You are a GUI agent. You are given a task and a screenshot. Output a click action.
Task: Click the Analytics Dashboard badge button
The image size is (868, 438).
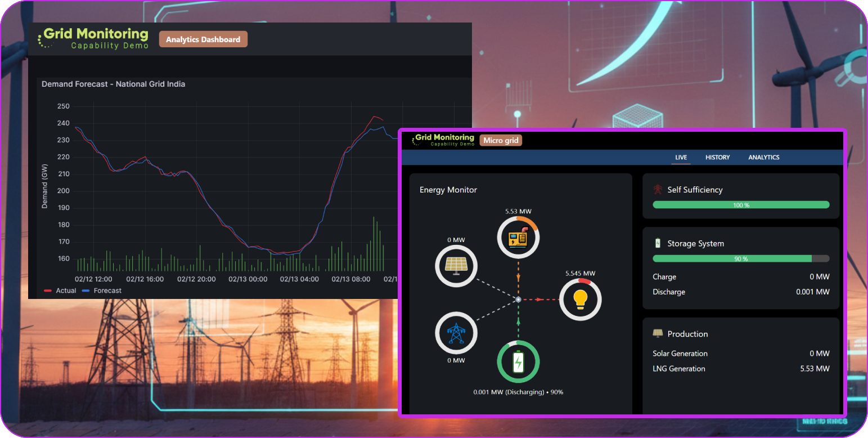point(203,39)
